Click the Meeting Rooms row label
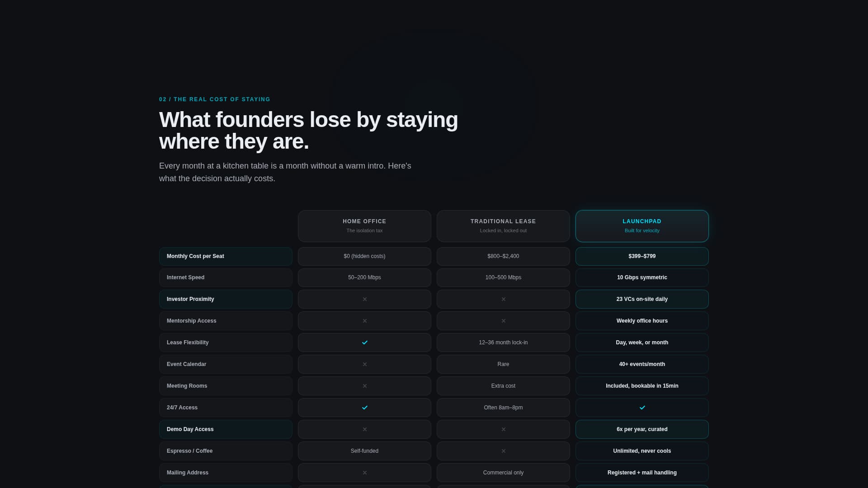Viewport: 868px width, 488px height. point(226,386)
